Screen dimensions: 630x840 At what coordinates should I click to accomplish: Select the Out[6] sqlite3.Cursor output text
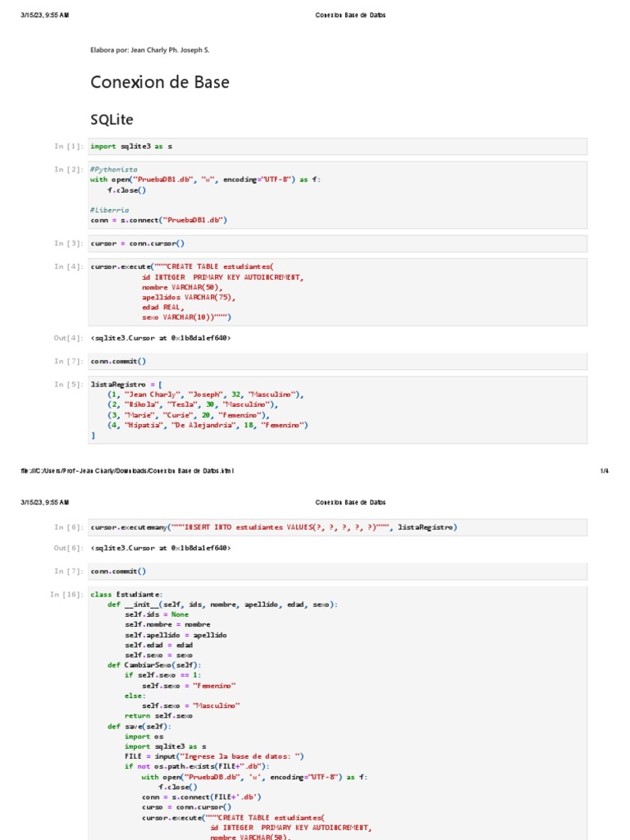(x=161, y=548)
